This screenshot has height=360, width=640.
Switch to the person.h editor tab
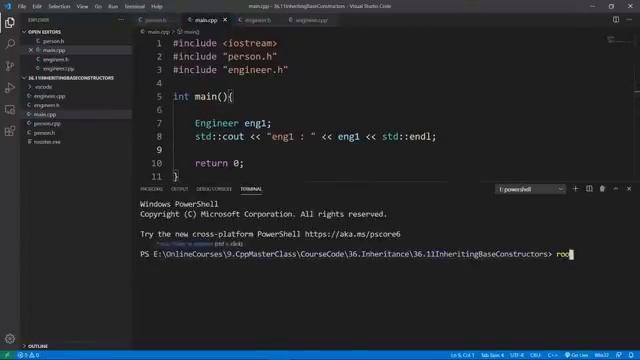[156, 20]
